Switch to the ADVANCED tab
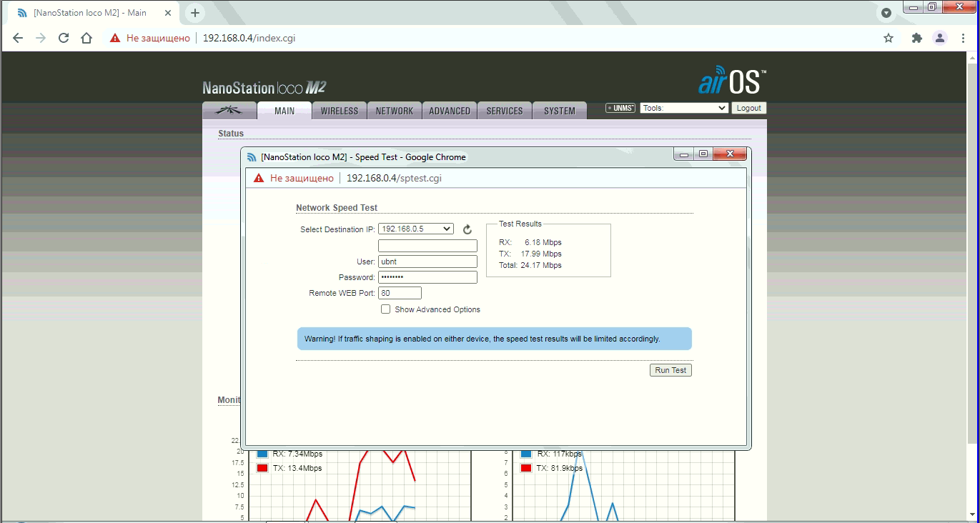The height and width of the screenshot is (523, 980). pos(450,111)
